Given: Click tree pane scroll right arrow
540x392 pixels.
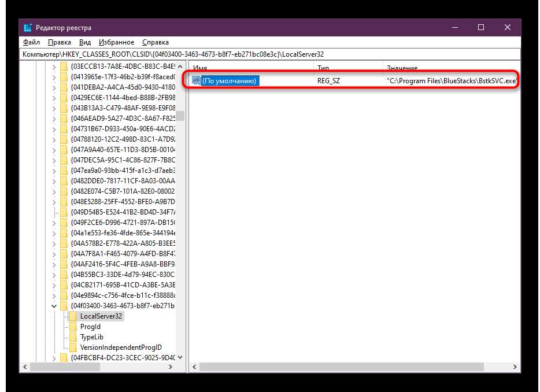Looking at the screenshot, I should [x=171, y=367].
